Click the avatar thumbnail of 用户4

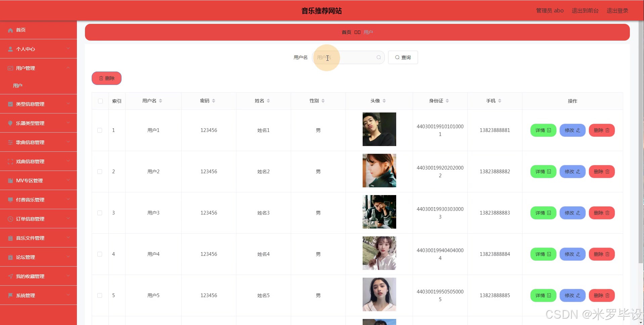(x=379, y=253)
